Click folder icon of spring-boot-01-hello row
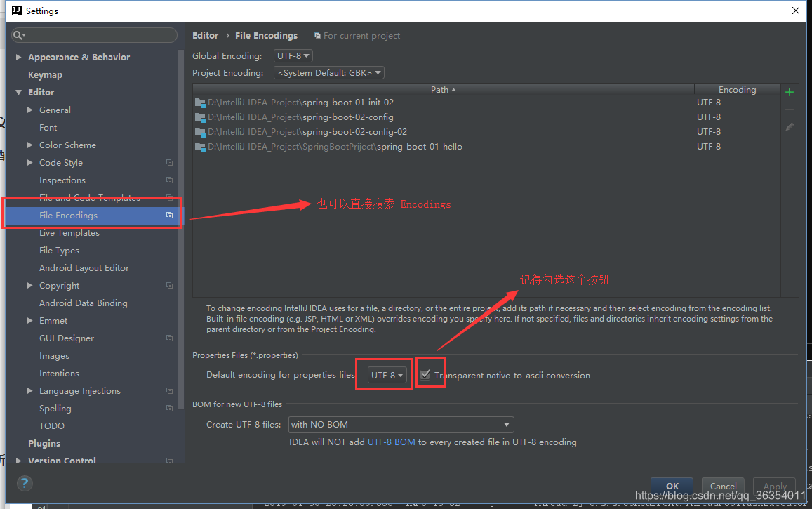The height and width of the screenshot is (509, 812). point(200,147)
